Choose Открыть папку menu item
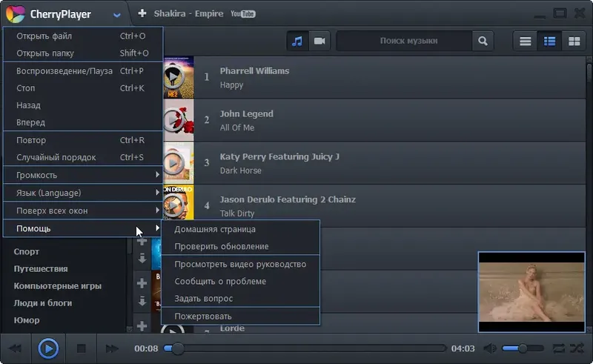Screen dimensions: 593x364 click(83, 53)
